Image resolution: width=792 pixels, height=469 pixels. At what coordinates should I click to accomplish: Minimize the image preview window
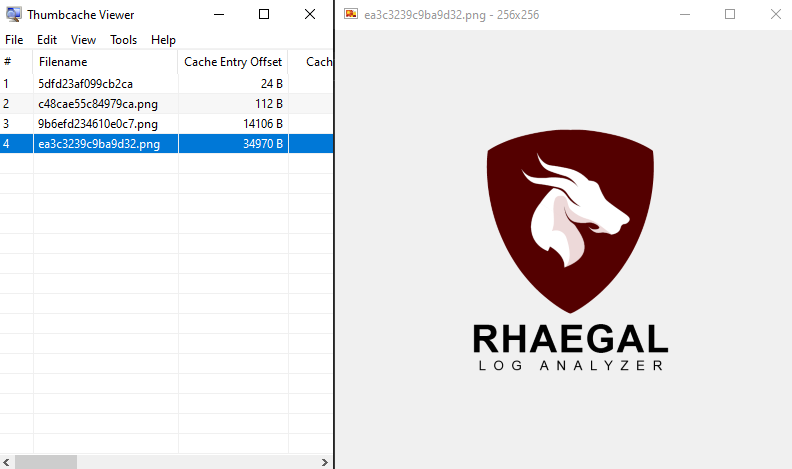tap(685, 14)
